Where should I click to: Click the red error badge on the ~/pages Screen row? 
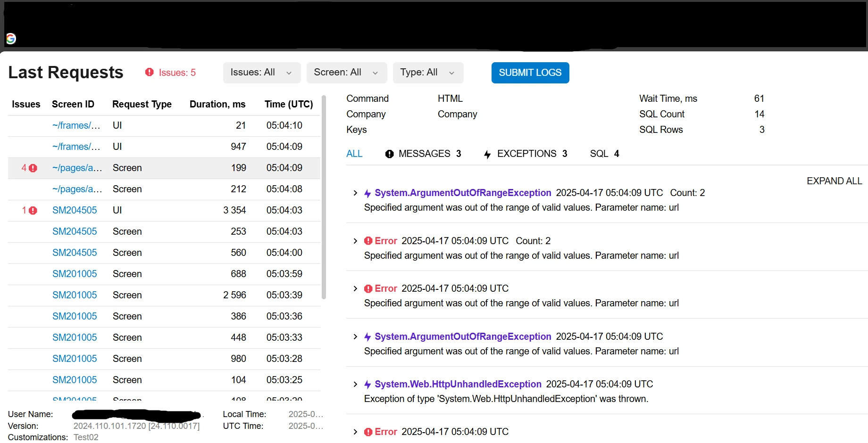[x=33, y=167]
